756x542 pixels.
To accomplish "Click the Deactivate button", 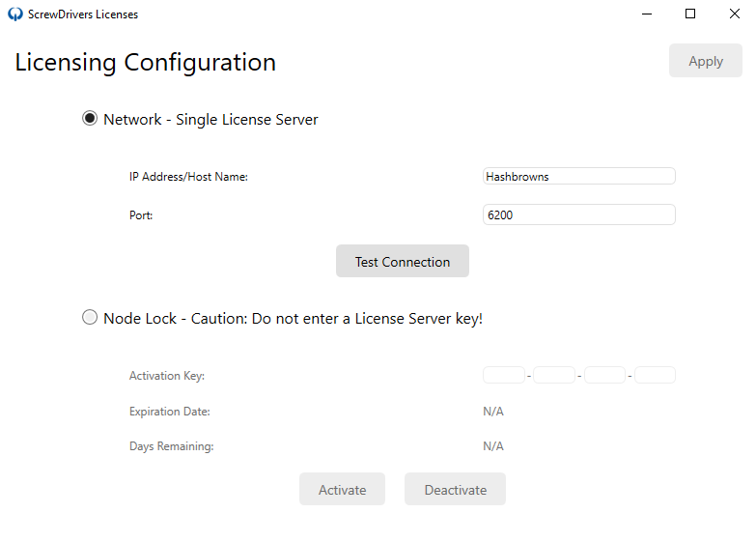I will [455, 490].
